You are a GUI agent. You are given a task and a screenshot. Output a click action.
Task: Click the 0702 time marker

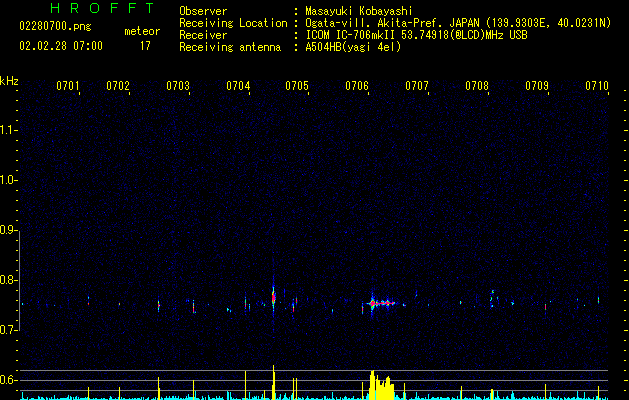click(118, 86)
